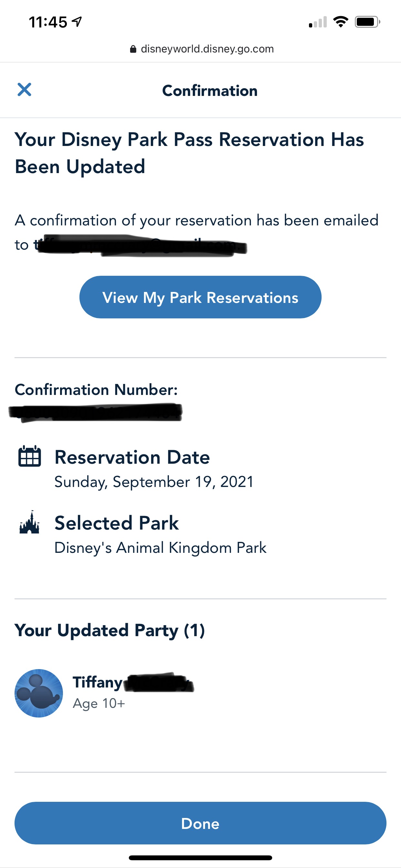Image resolution: width=401 pixels, height=868 pixels.
Task: Tap the home indicator bar at bottom
Action: [200, 858]
